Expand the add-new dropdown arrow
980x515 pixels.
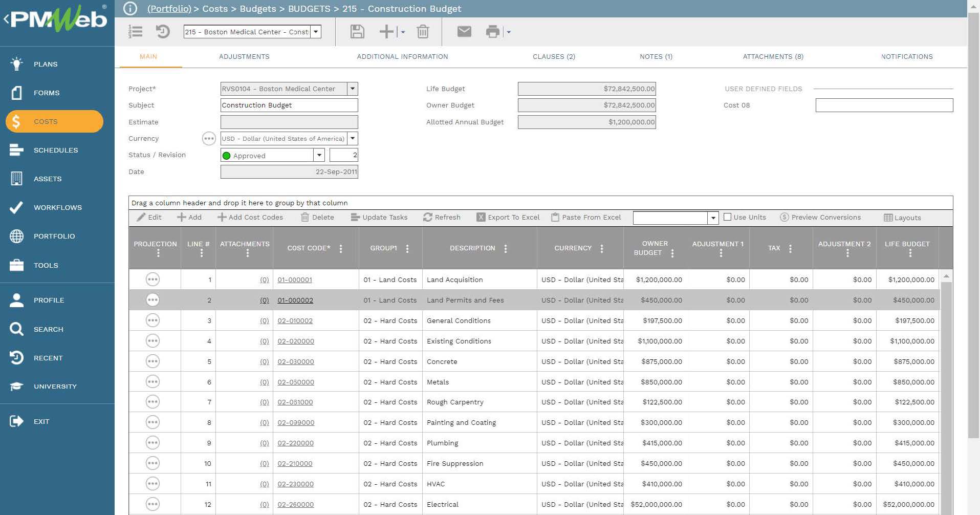(403, 32)
